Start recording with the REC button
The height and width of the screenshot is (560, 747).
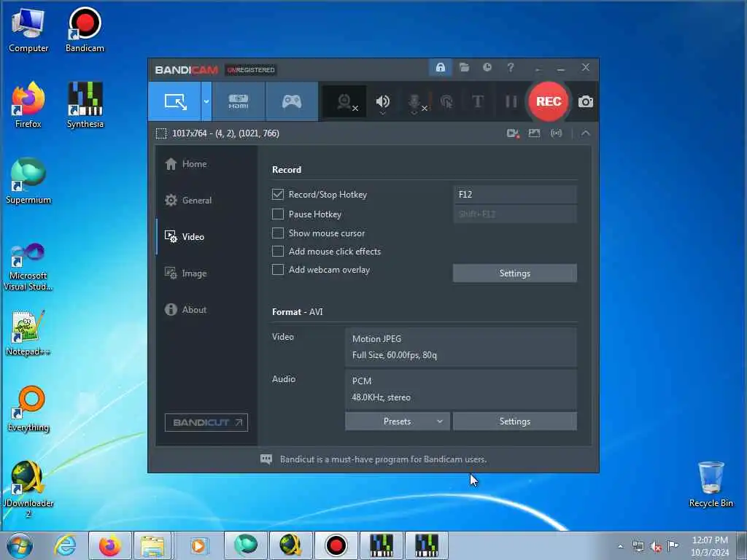[549, 101]
